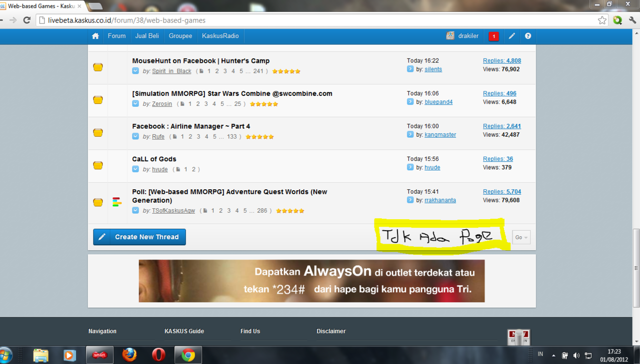Click drakiler's avatar icon
Screen dimensions: 640x364
450,35
